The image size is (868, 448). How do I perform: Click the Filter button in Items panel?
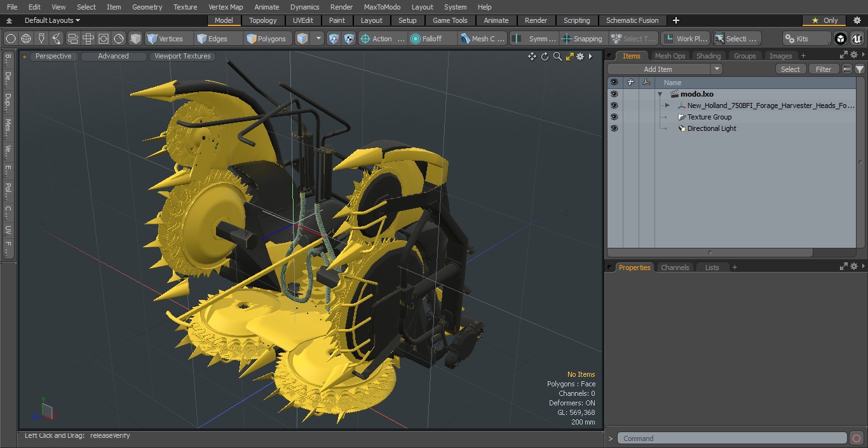tap(824, 69)
